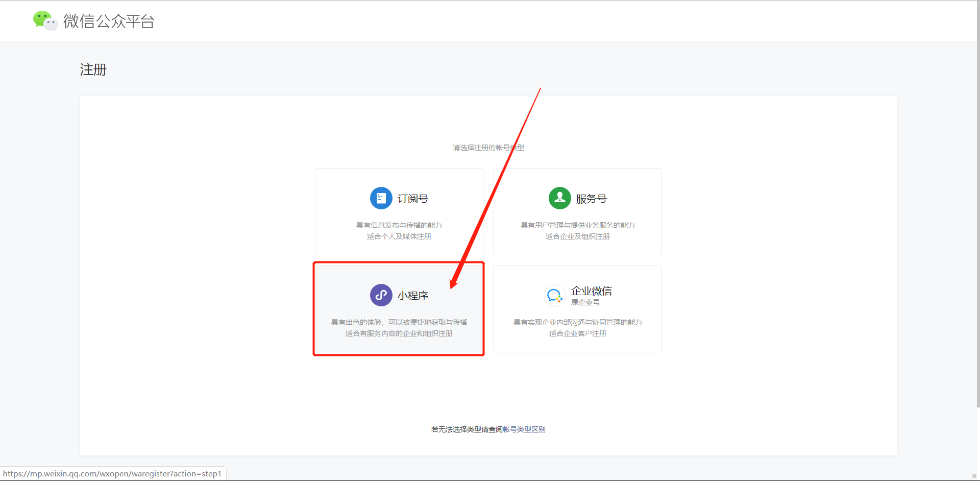This screenshot has height=481, width=980.
Task: Click the 原企业号 subtitle text
Action: pos(585,302)
